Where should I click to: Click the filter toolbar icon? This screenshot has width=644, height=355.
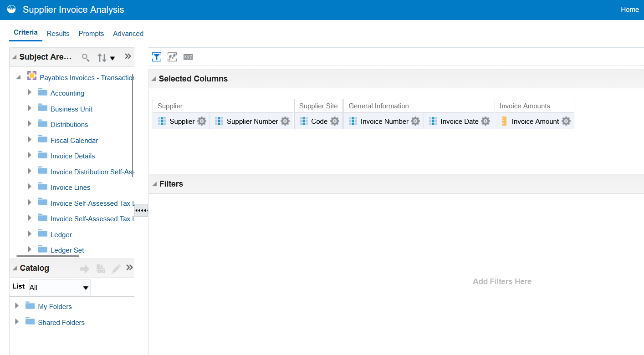(x=157, y=57)
